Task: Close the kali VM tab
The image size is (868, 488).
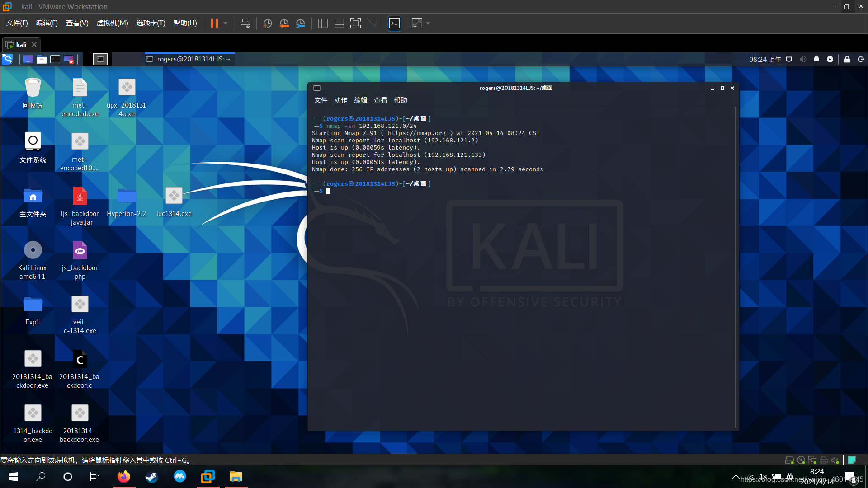Action: click(34, 45)
